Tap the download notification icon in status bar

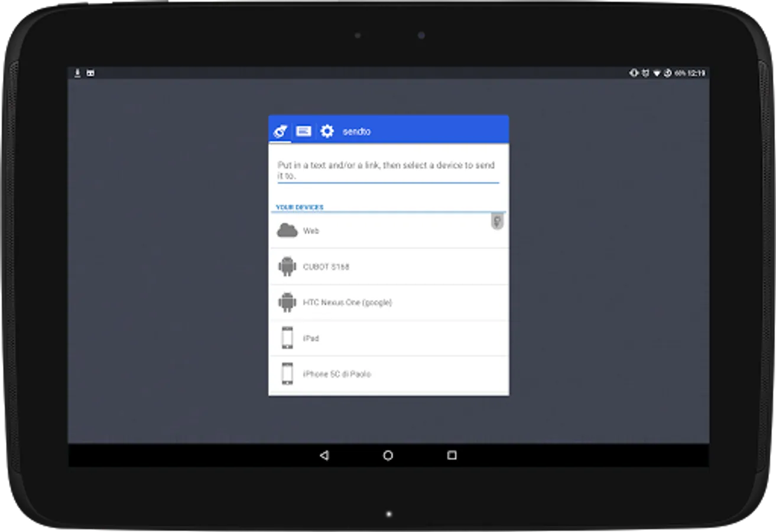[77, 73]
